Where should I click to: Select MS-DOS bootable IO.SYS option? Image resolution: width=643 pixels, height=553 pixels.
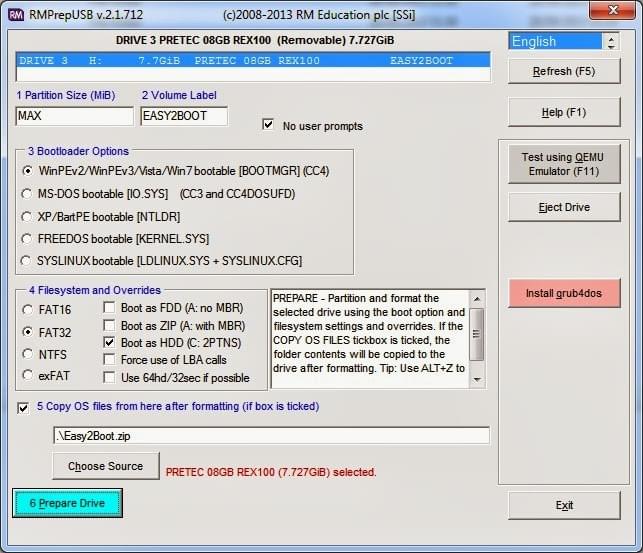pyautogui.click(x=27, y=193)
